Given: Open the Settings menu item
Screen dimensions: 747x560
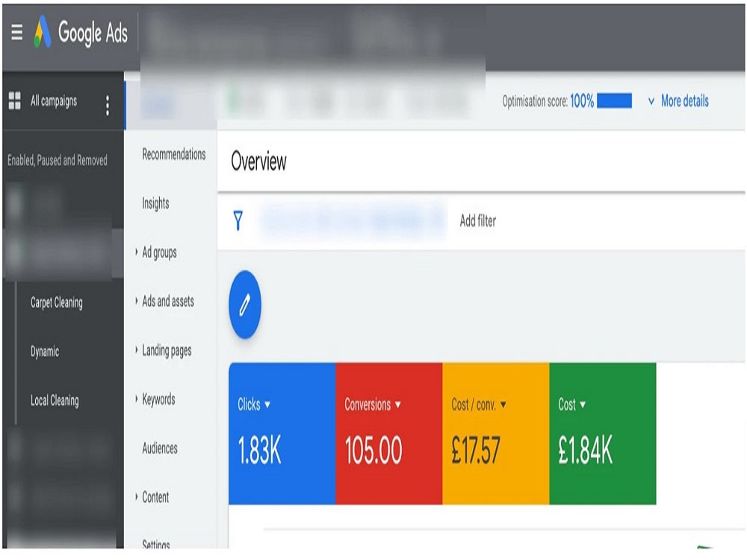Looking at the screenshot, I should coord(156,544).
